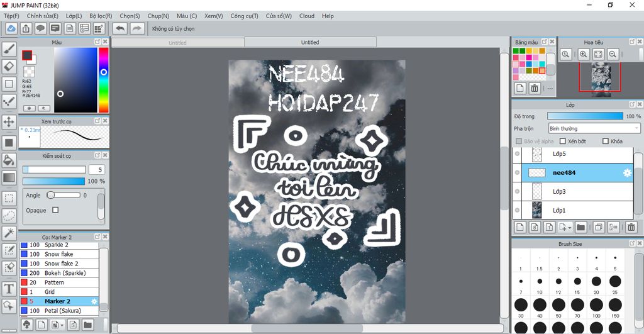This screenshot has height=334, width=644.
Task: Select the Operation/object select tool
Action: click(x=9, y=306)
